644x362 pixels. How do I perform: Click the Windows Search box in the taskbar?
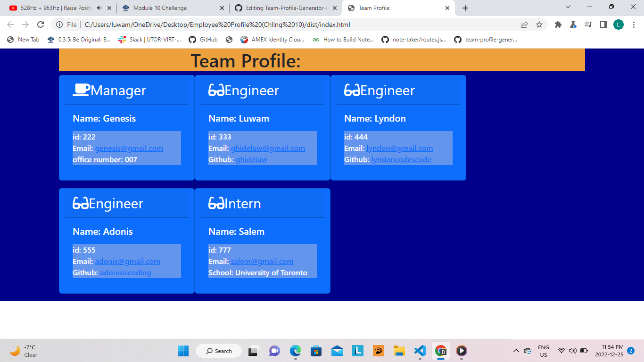[x=218, y=351]
